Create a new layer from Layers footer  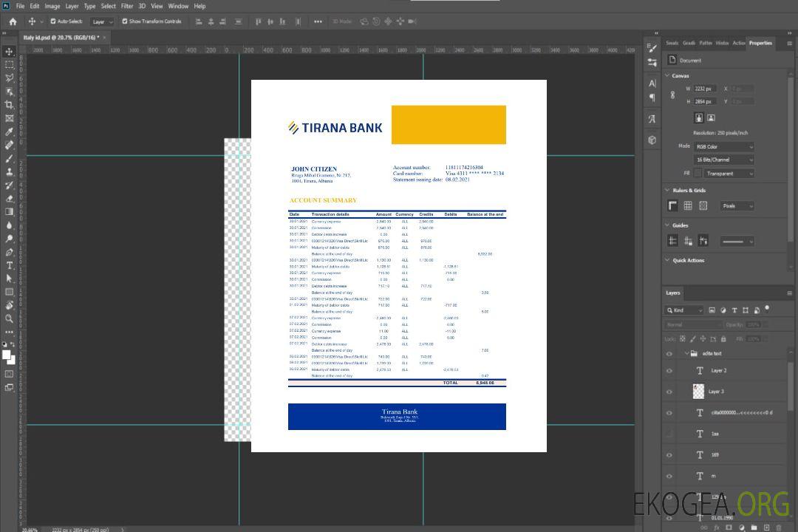point(766,528)
